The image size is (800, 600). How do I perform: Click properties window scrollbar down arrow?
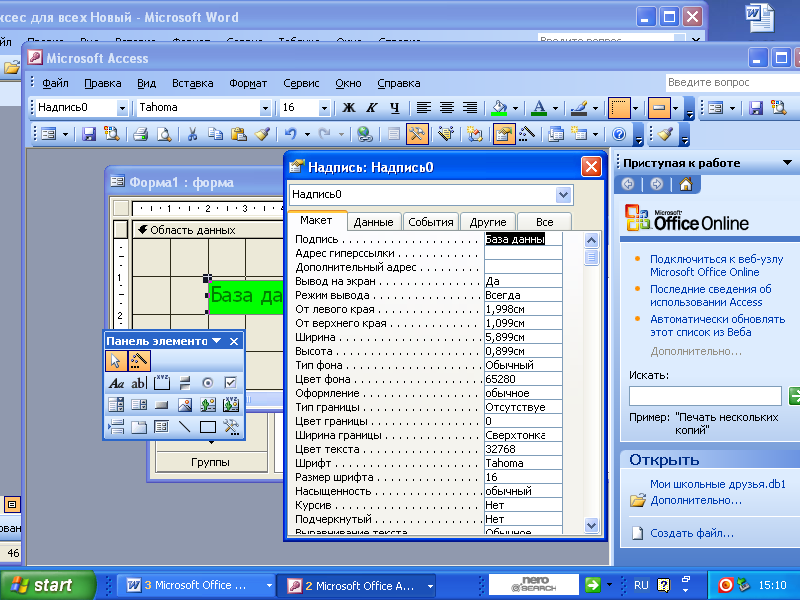[x=591, y=524]
